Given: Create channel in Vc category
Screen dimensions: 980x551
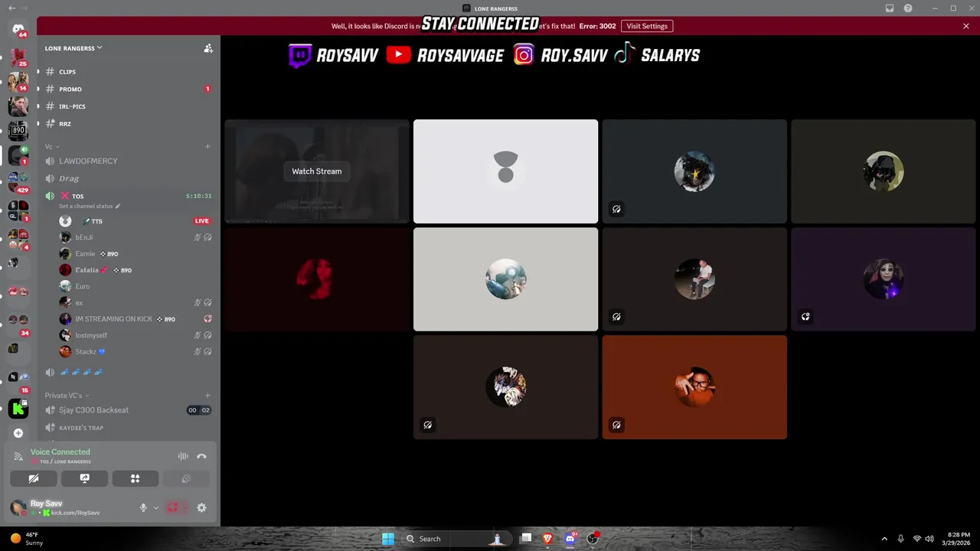Looking at the screenshot, I should coord(207,146).
